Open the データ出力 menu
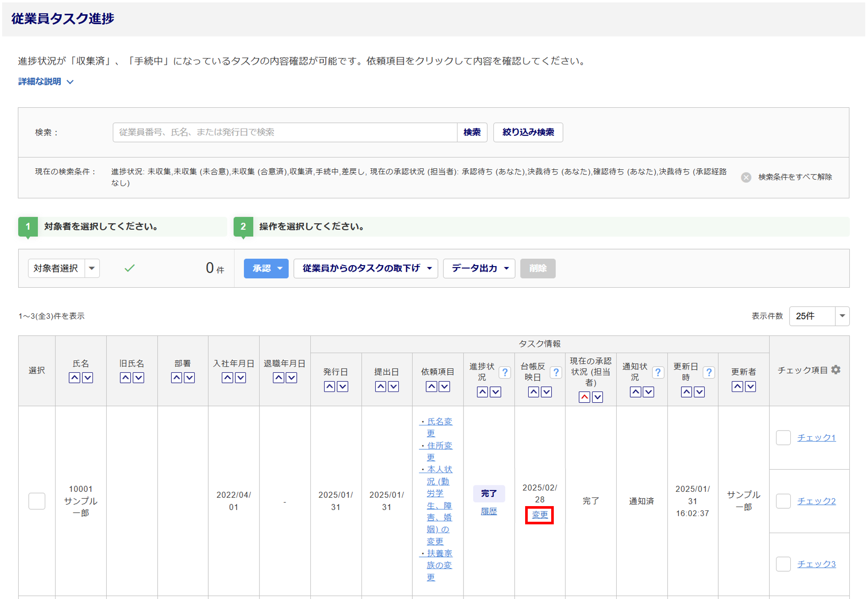The width and height of the screenshot is (868, 599). coord(479,268)
